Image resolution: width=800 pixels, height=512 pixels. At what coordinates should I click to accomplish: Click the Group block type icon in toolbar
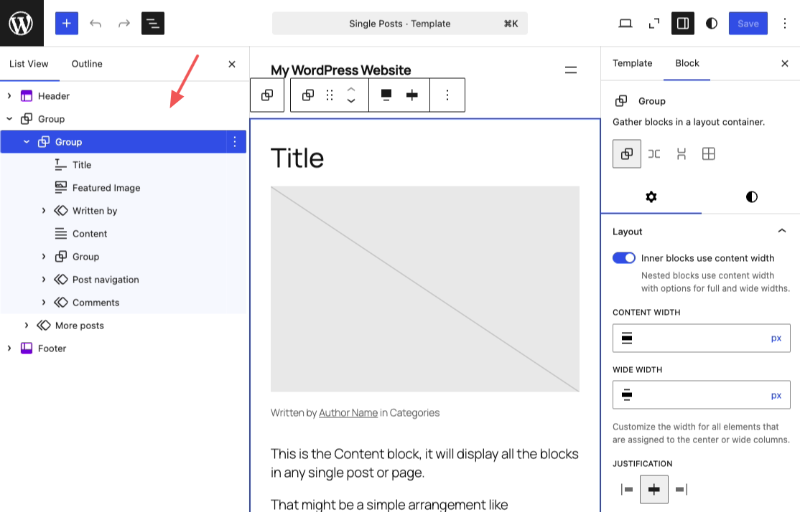coord(308,95)
